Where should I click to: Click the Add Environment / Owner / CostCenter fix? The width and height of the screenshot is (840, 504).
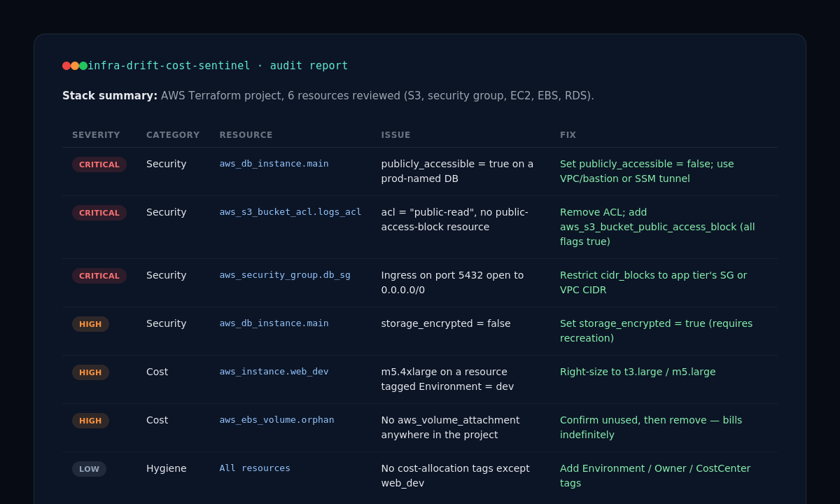pos(655,476)
